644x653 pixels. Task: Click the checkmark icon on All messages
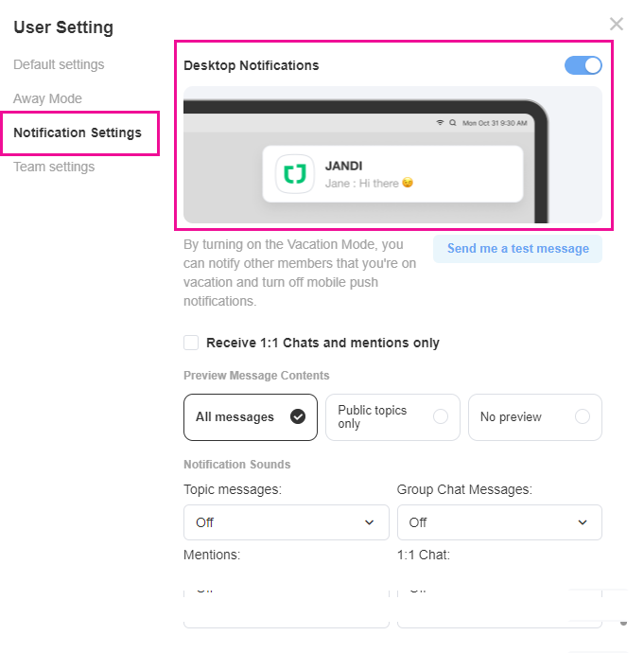click(x=298, y=416)
